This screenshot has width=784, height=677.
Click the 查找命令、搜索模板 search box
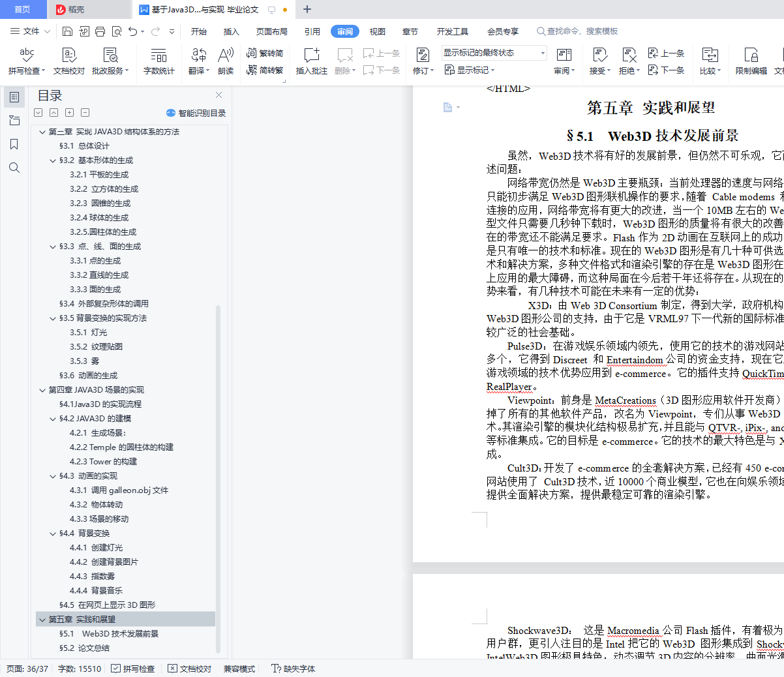(577, 31)
